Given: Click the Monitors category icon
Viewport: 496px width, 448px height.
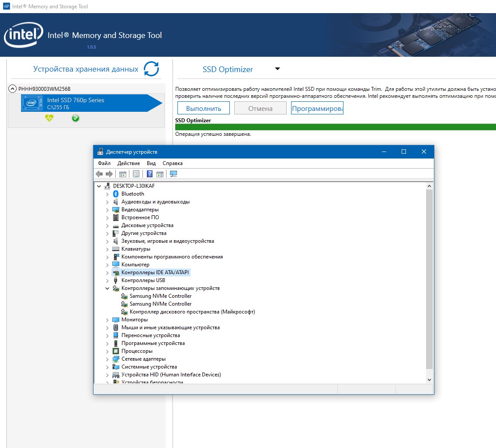Looking at the screenshot, I should pyautogui.click(x=116, y=320).
